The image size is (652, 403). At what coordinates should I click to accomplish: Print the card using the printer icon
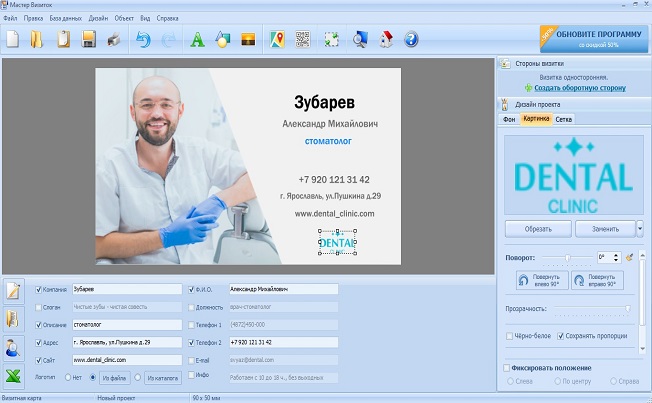click(x=114, y=40)
